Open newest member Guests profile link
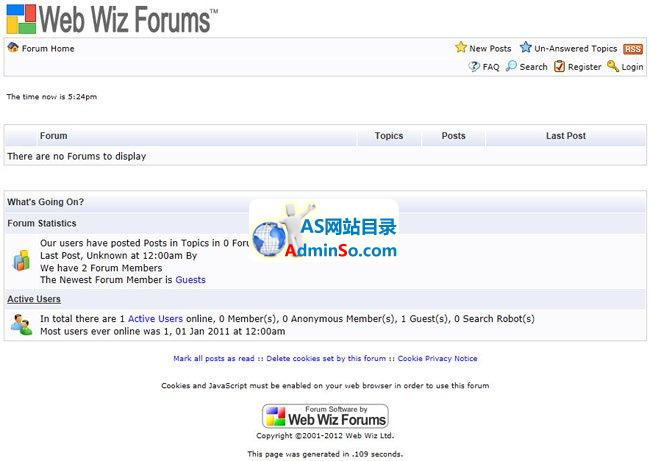 (190, 280)
